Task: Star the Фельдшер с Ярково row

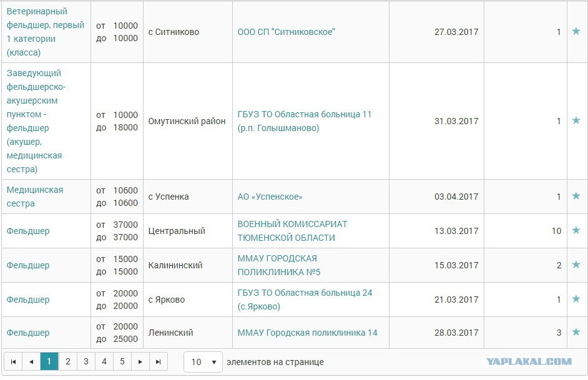Action: [576, 299]
